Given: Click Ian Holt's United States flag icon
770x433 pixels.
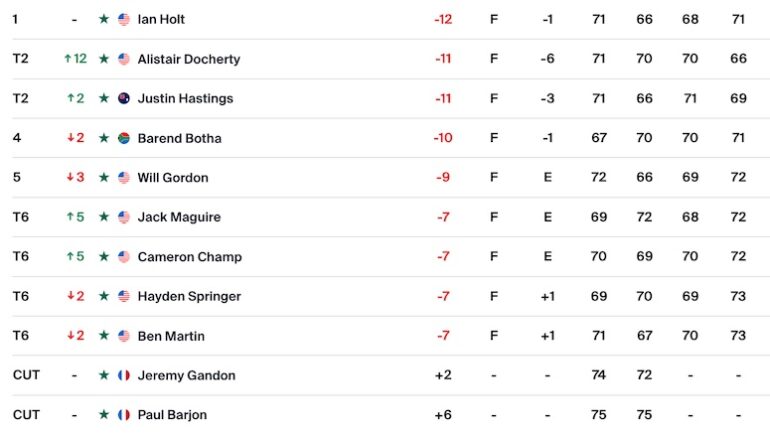Looking at the screenshot, I should pyautogui.click(x=124, y=20).
